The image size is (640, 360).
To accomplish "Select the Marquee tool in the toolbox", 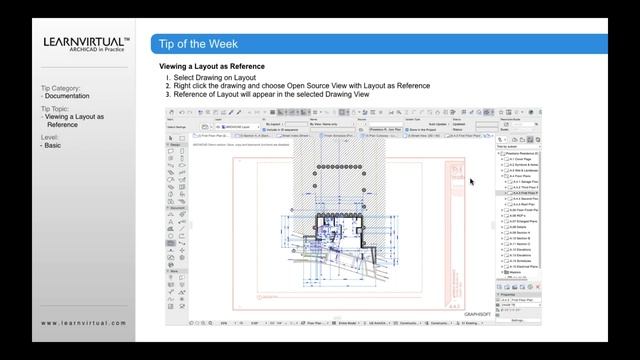I will (x=182, y=138).
